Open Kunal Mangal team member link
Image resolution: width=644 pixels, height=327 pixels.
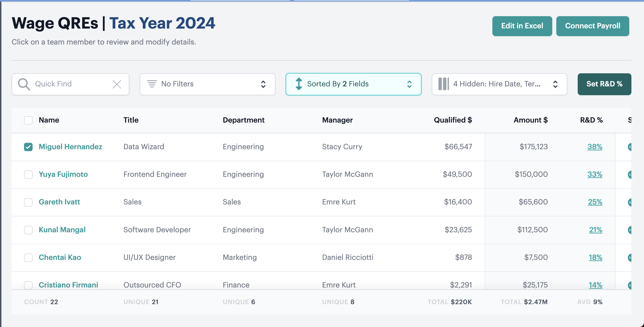62,230
